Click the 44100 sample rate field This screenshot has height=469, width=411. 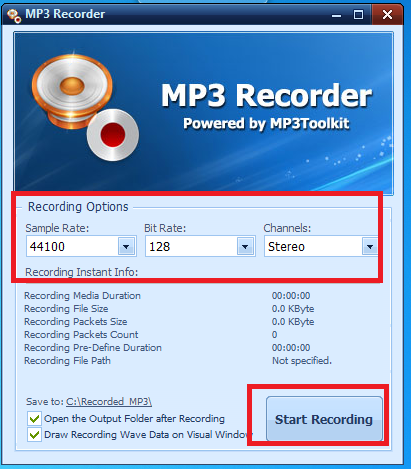coord(81,246)
